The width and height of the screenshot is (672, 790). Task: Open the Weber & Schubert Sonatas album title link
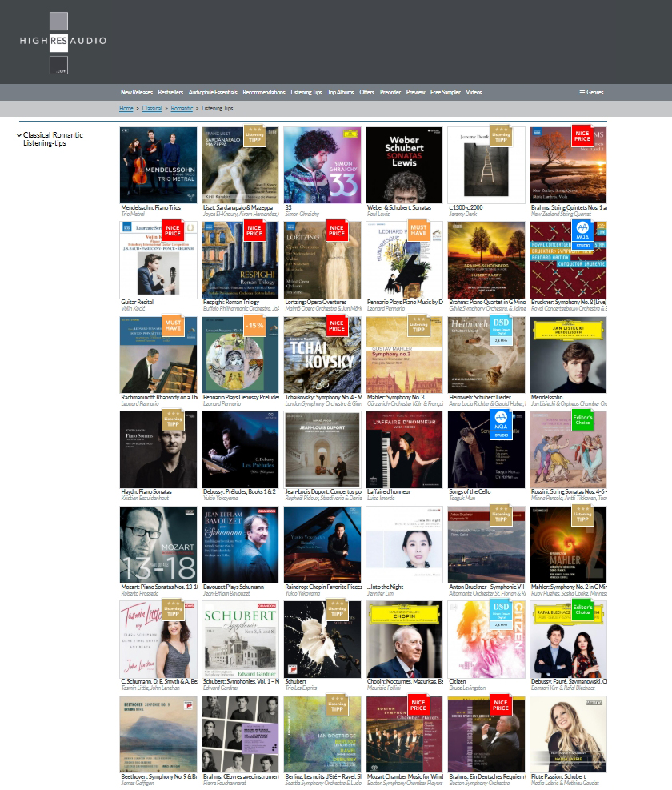point(398,207)
